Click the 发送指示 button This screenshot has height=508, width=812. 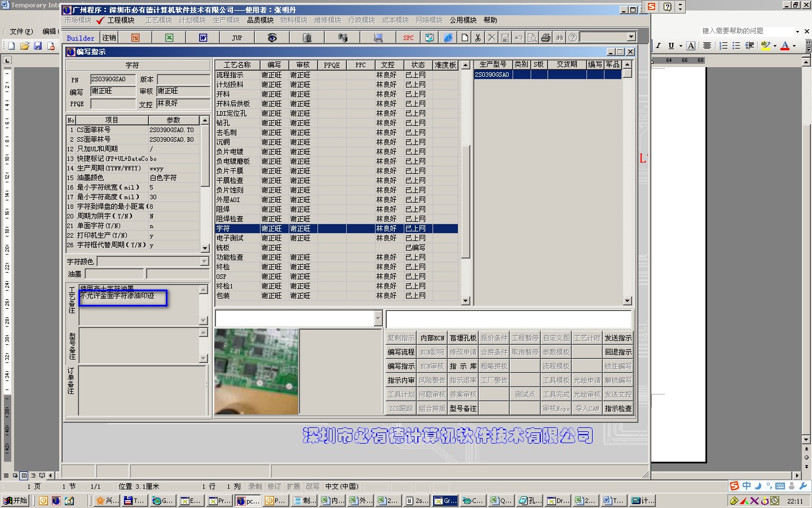(x=618, y=338)
